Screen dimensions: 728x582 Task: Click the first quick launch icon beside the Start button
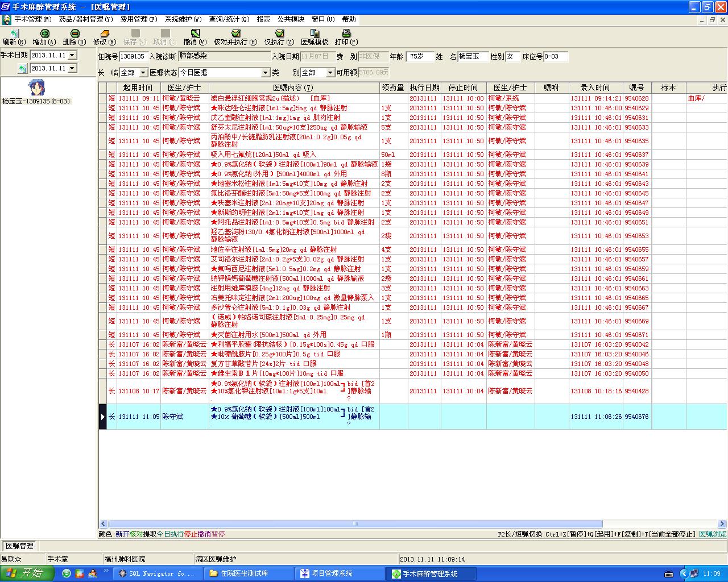pyautogui.click(x=66, y=573)
